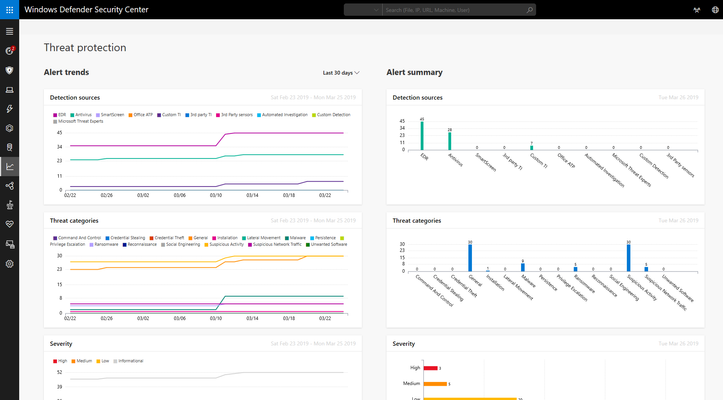Toggle Informational severity legend entry
This screenshot has width=723, height=400.
tap(129, 361)
